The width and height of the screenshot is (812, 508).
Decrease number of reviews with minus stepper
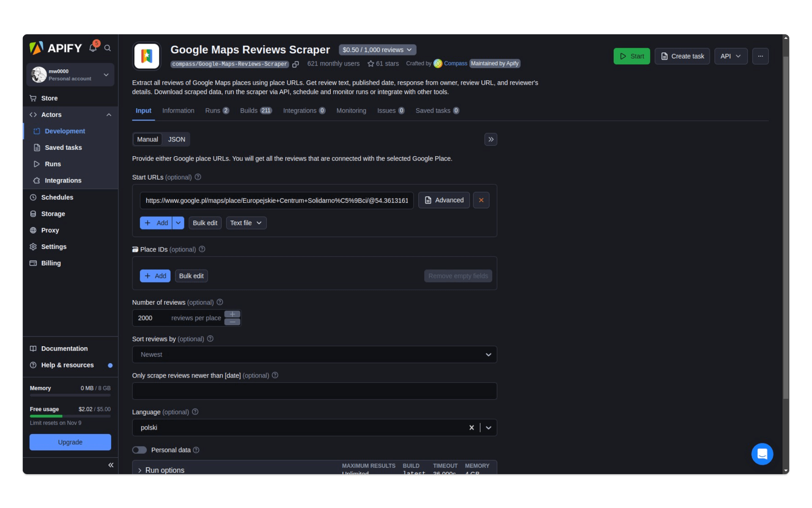[232, 322]
